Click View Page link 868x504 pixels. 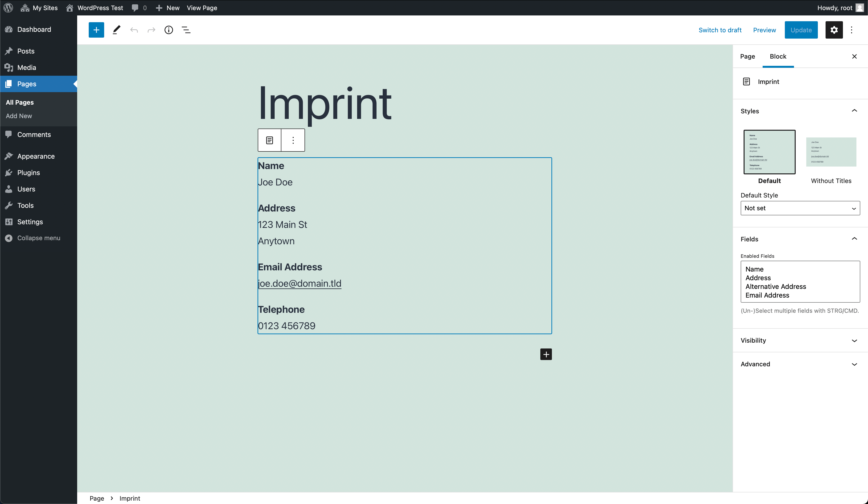click(x=202, y=7)
